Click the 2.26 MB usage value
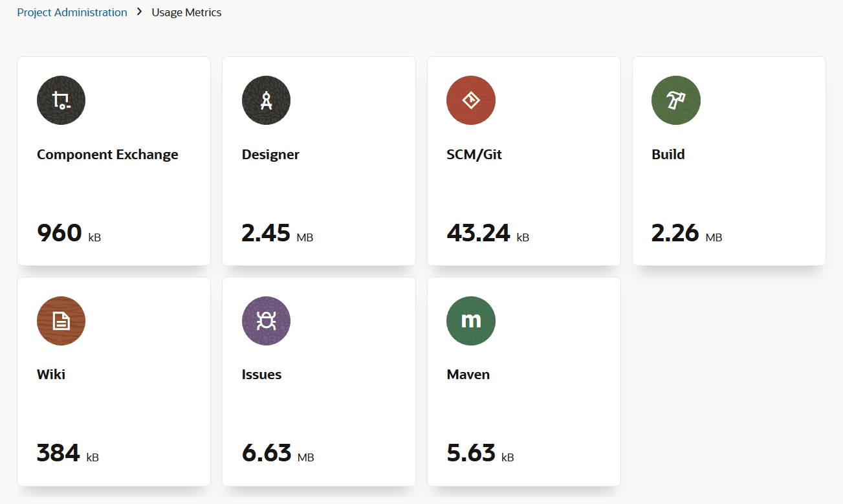The height and width of the screenshot is (504, 843). 687,233
